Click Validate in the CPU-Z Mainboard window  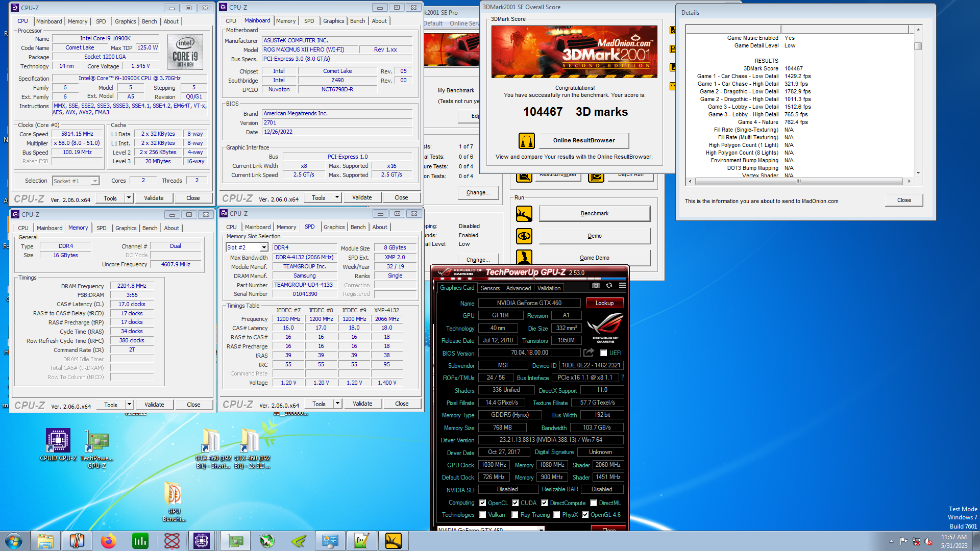[x=362, y=197]
